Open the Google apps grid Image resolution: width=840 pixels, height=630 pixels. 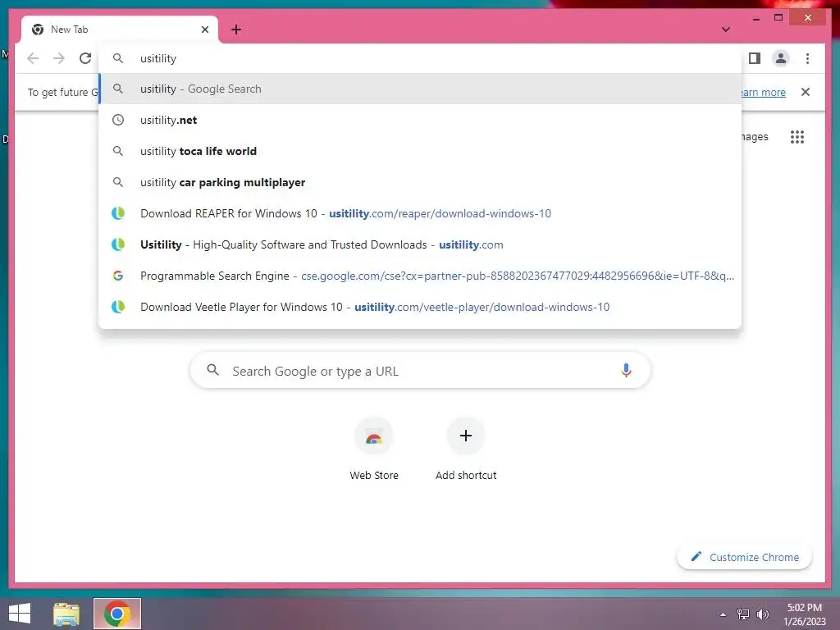797,137
